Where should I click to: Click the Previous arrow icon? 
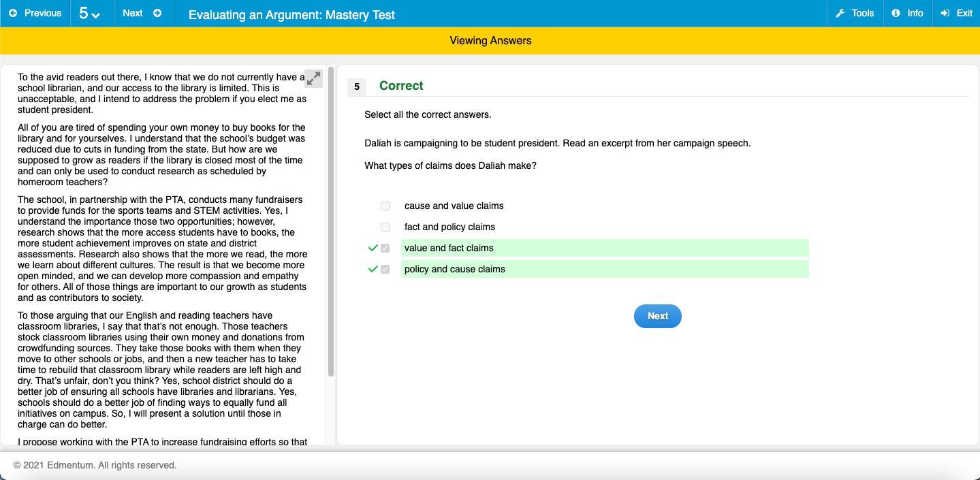pos(13,14)
